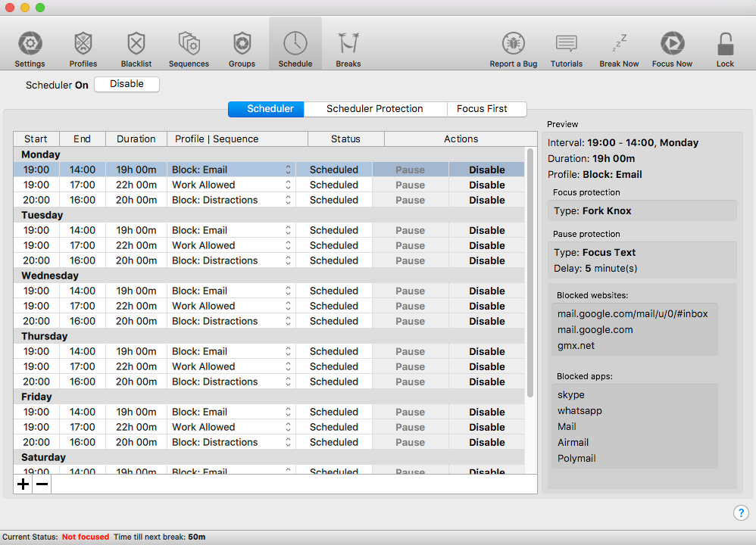Start a session with Focus Now
The image size is (756, 545).
(672, 43)
